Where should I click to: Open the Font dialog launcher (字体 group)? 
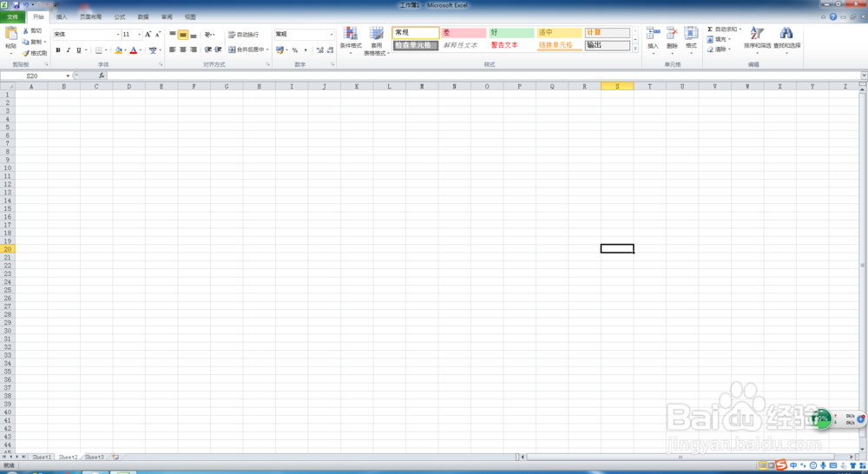coord(161,65)
